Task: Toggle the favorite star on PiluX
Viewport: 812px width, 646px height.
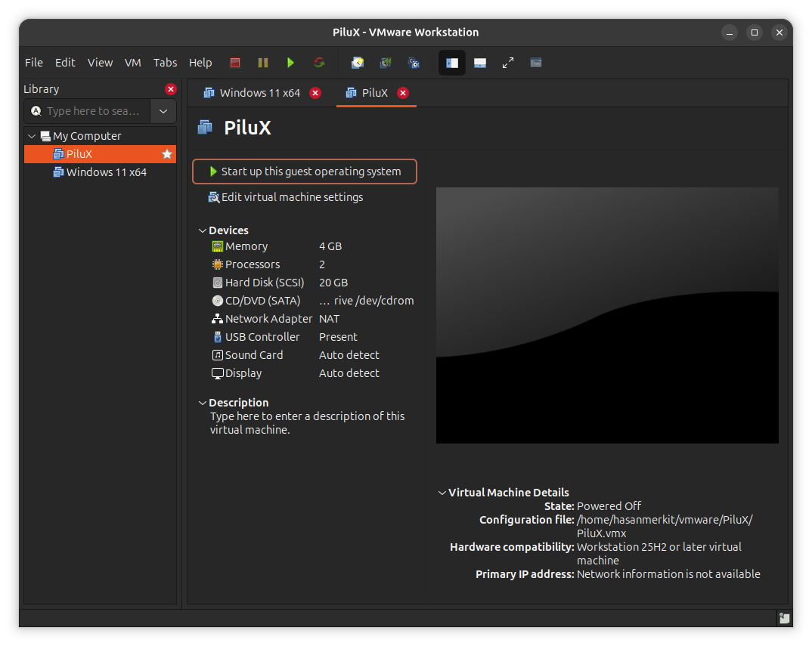Action: tap(167, 154)
